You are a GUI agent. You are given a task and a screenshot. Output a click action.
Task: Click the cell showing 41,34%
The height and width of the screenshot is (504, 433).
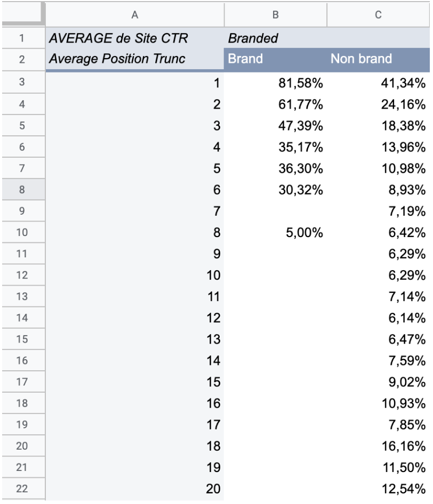(378, 83)
